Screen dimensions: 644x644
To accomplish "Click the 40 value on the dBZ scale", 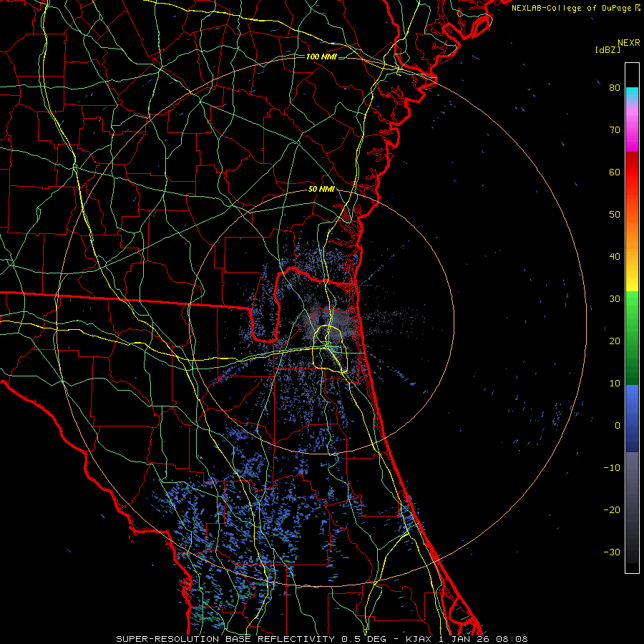I will click(x=615, y=257).
